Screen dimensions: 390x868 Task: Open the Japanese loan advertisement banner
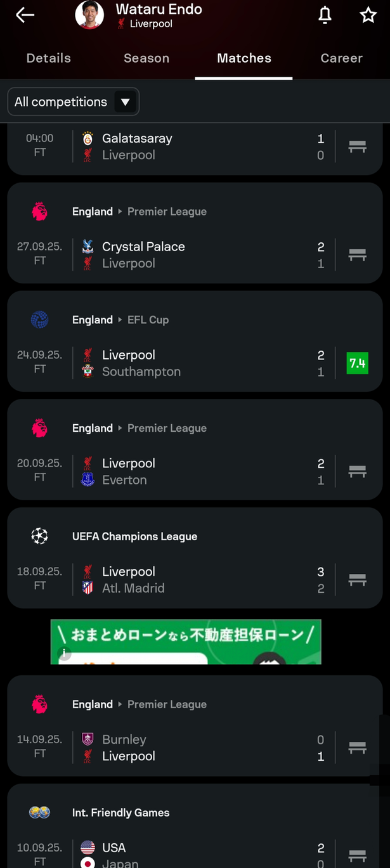[186, 642]
